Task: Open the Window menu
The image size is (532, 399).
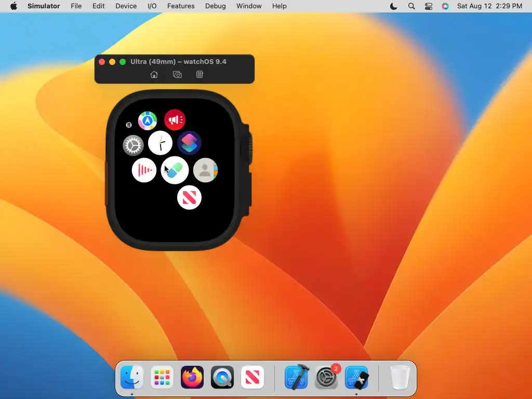Action: [249, 6]
